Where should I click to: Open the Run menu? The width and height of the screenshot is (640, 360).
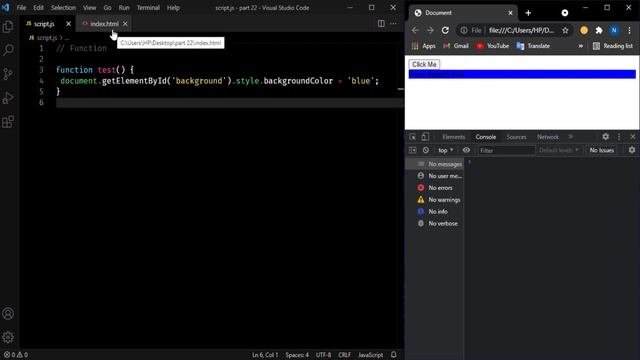(124, 8)
